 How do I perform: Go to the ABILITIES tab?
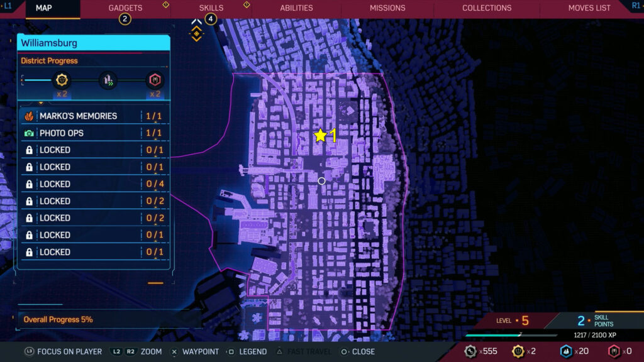point(296,8)
